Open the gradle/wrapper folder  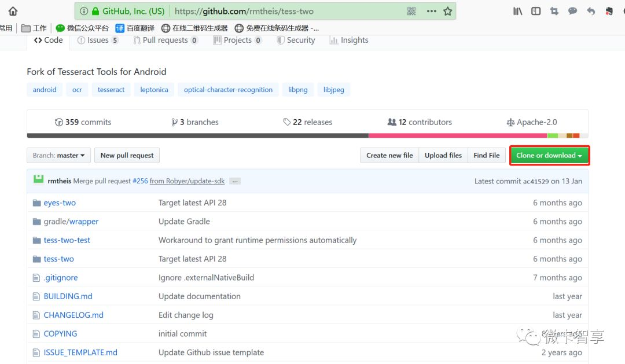click(x=71, y=221)
